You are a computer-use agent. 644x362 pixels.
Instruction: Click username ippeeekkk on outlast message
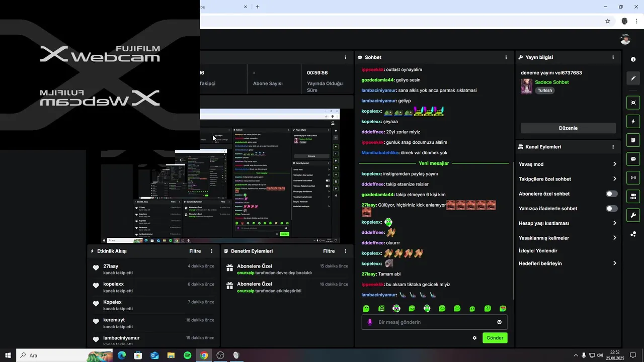click(373, 69)
